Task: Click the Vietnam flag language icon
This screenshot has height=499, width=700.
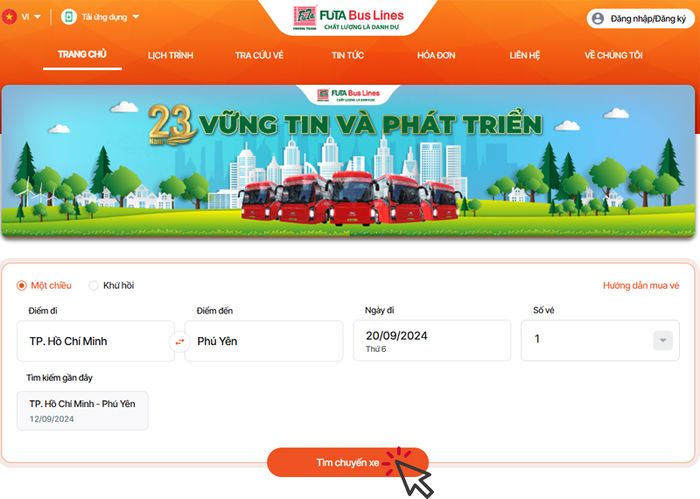Action: (x=9, y=17)
